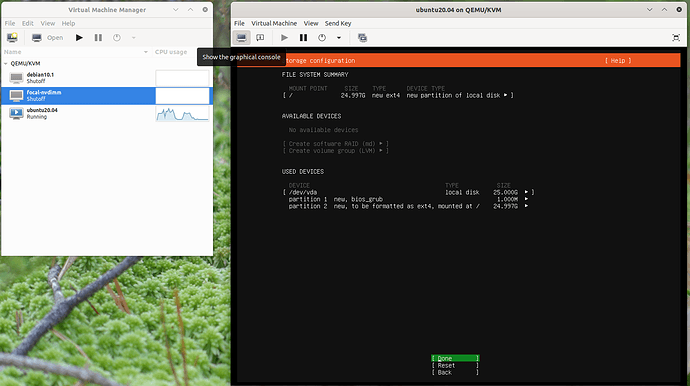The image size is (690, 386).
Task: Open File menu in ubuntu20.04 window
Action: [239, 23]
